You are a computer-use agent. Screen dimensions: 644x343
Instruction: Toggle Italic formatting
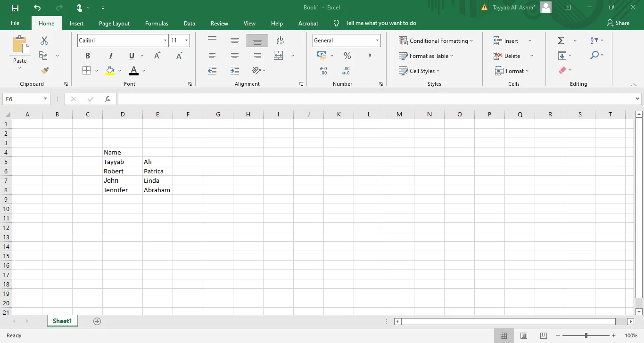tap(111, 56)
